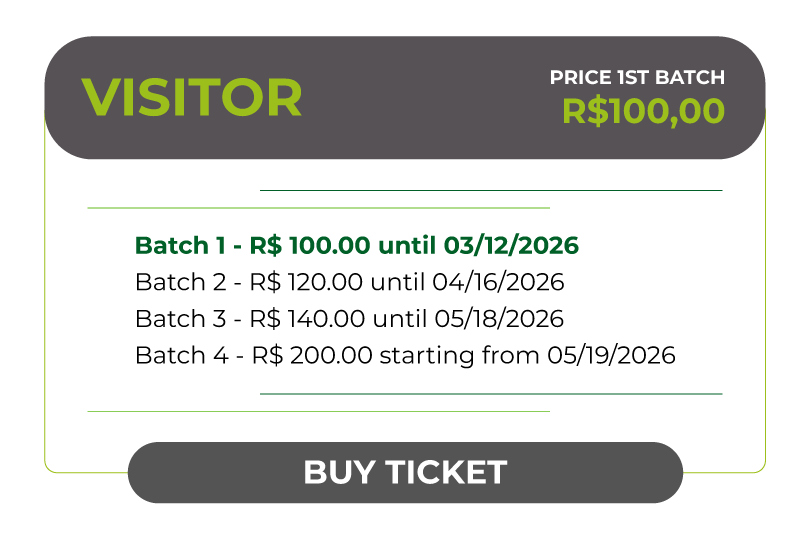This screenshot has width=810, height=555.
Task: Select the PRICE 1ST BATCH label
Action: (x=637, y=77)
